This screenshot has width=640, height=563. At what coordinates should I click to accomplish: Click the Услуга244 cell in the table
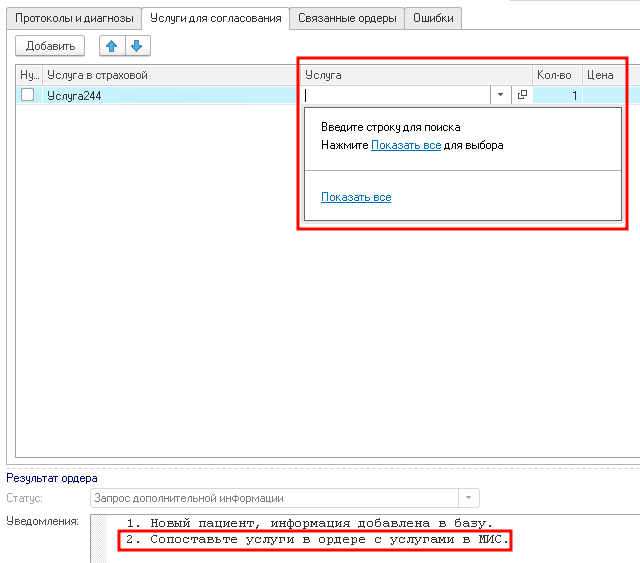(x=170, y=95)
